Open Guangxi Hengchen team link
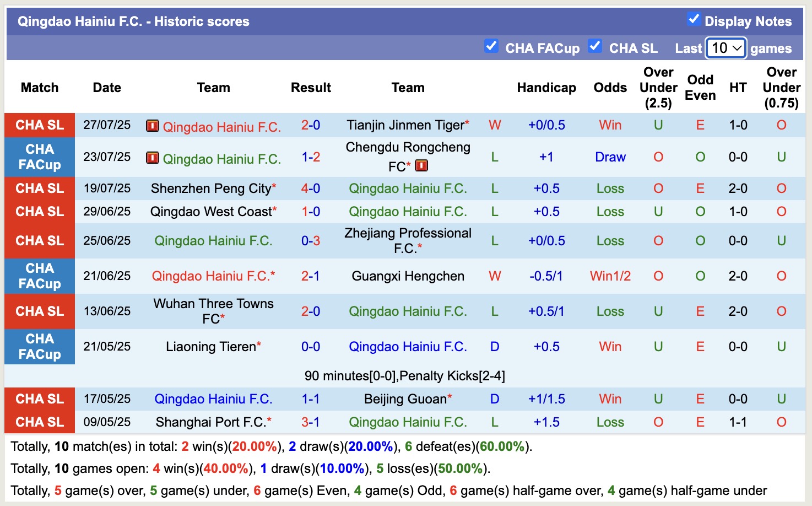 pyautogui.click(x=407, y=276)
